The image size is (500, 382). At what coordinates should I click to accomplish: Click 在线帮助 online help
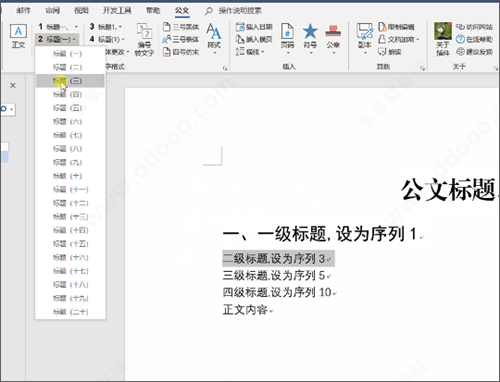coord(474,40)
